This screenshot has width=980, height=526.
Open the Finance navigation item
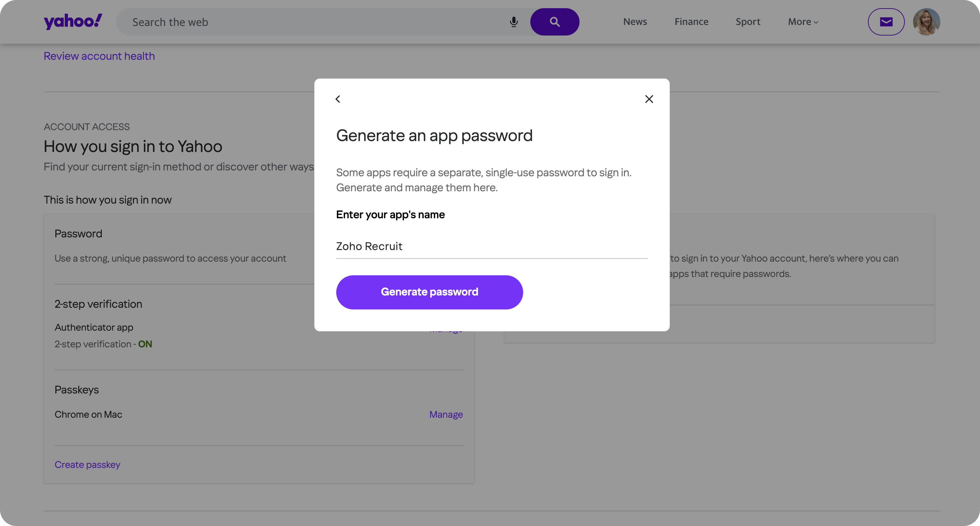(x=691, y=22)
